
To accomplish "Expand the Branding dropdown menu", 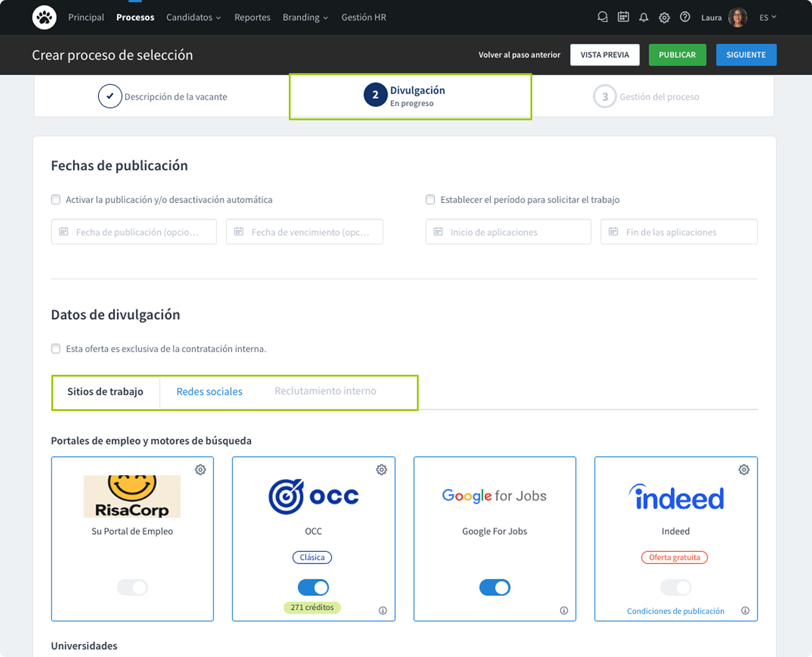I will pos(305,18).
